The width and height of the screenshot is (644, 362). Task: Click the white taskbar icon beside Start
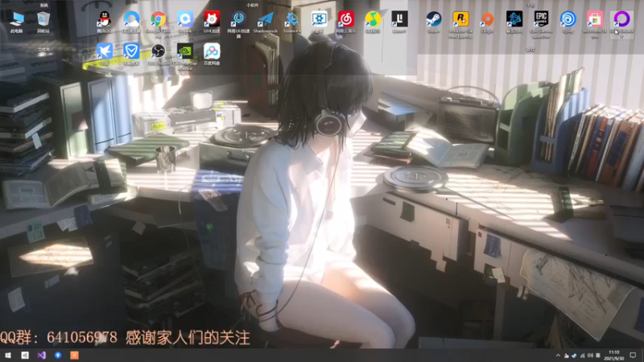[x=25, y=356]
